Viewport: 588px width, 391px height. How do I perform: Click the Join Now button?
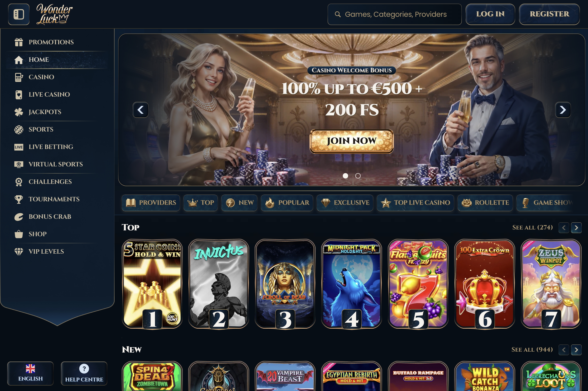(x=352, y=141)
